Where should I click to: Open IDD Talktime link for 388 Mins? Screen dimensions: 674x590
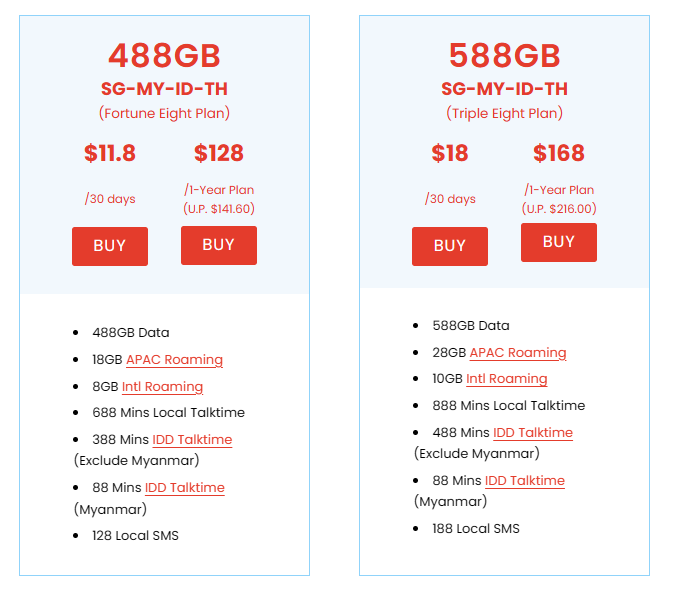click(192, 440)
